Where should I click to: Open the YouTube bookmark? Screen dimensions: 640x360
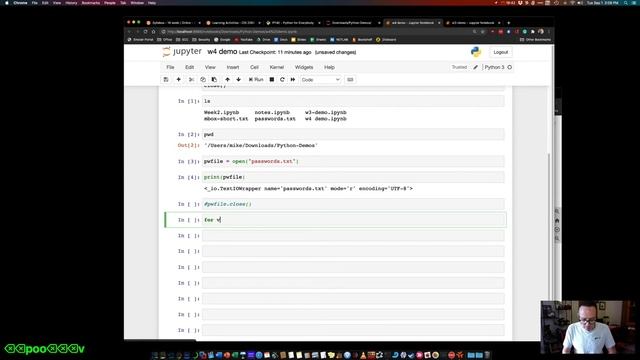tap(244, 40)
